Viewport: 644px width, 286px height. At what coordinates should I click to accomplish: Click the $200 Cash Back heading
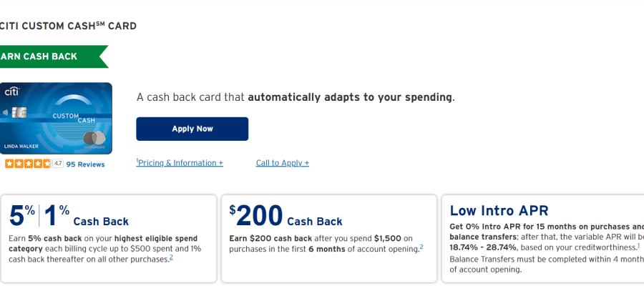[286, 216]
